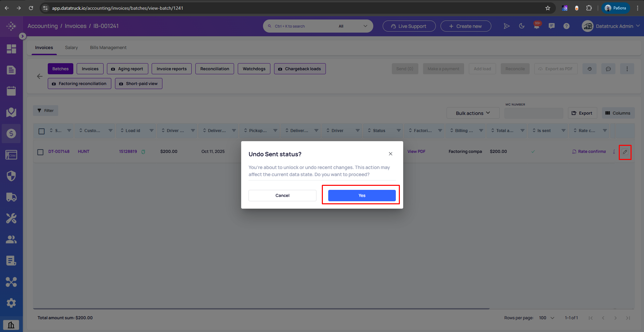This screenshot has width=644, height=332.
Task: Open Factoring reconciliation view
Action: (x=79, y=84)
